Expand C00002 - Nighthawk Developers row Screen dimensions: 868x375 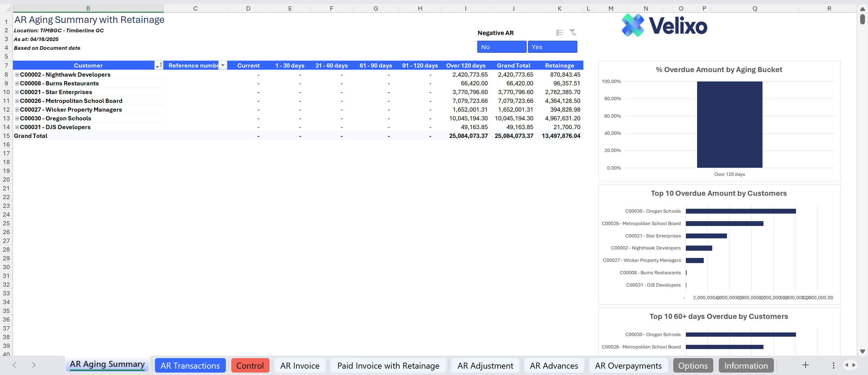pos(17,75)
